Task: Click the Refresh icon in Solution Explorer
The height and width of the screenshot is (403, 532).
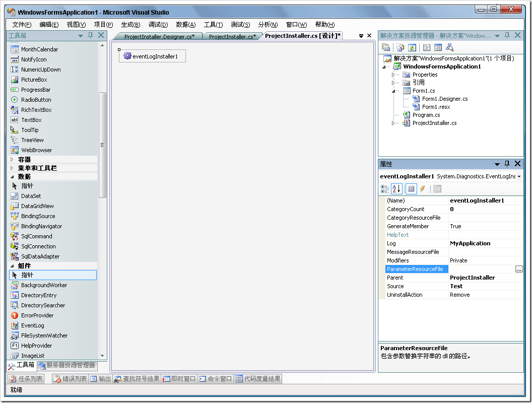Action: [412, 47]
